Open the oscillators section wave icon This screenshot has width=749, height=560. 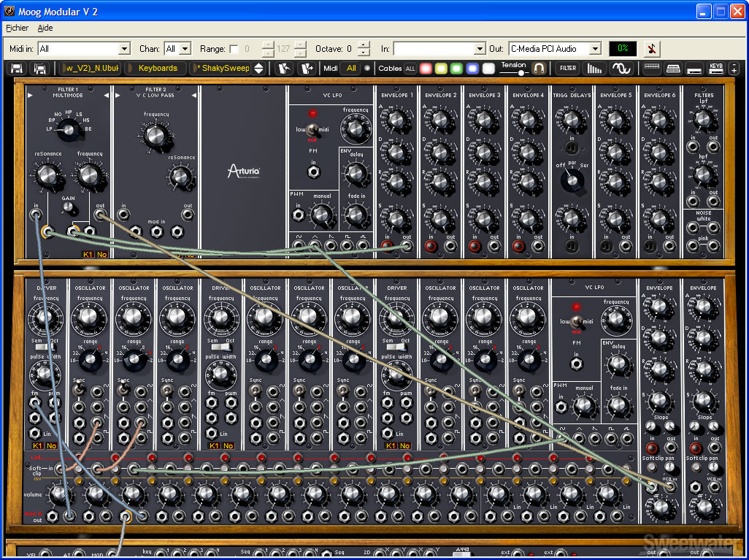(x=621, y=69)
